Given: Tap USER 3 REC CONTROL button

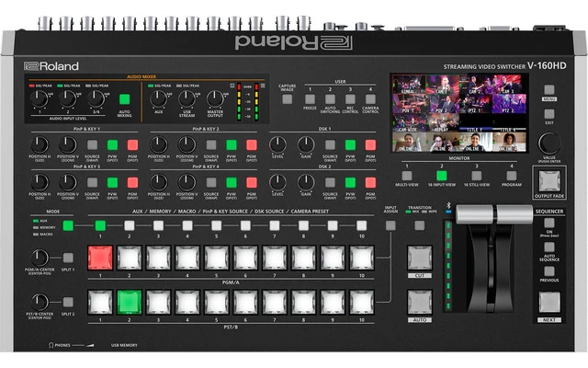Looking at the screenshot, I should [x=350, y=99].
